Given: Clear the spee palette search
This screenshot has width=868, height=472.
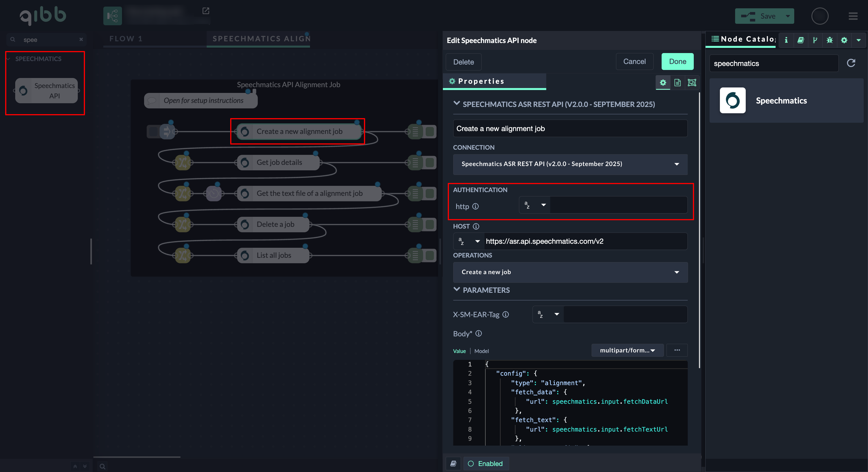Looking at the screenshot, I should click(x=81, y=39).
